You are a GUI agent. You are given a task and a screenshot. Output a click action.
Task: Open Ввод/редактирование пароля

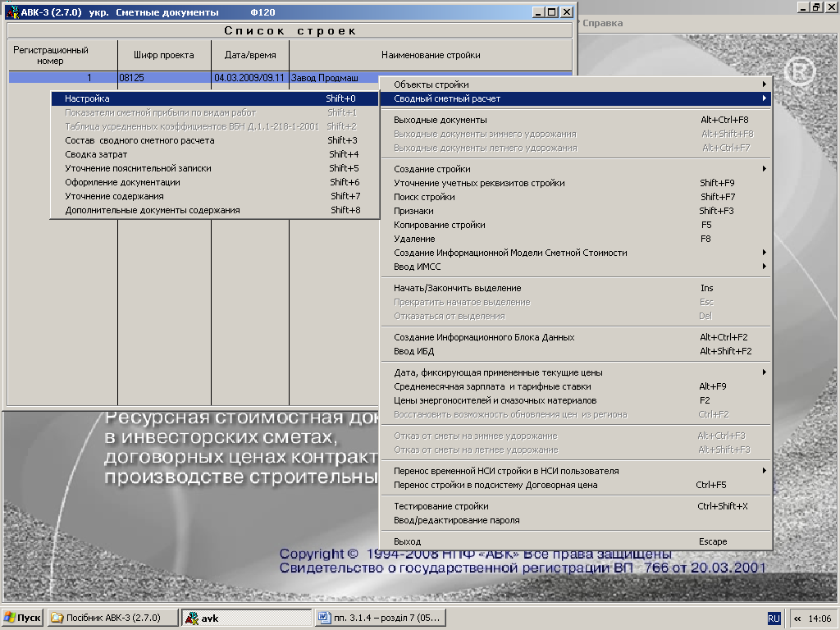[576, 521]
